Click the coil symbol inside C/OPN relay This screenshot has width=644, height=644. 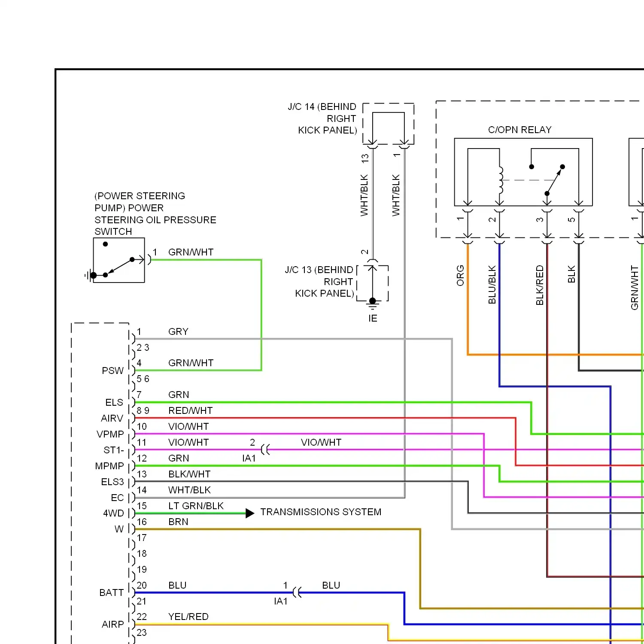click(x=501, y=180)
